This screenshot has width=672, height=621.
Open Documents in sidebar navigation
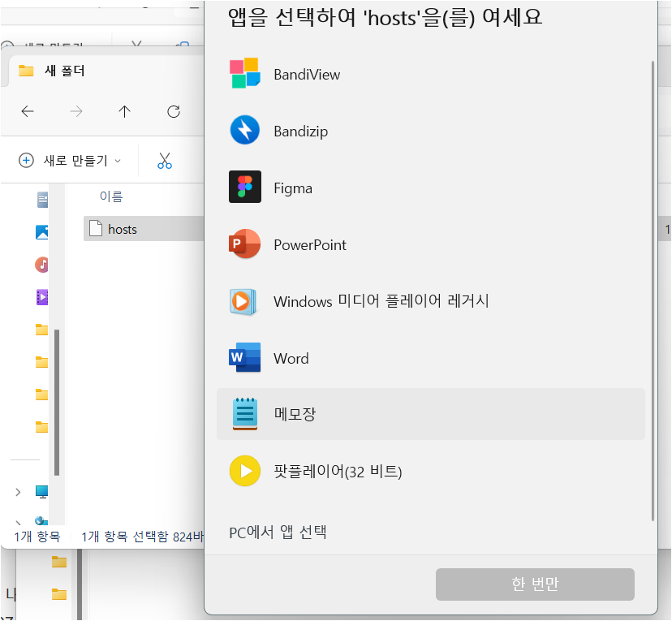(42, 200)
